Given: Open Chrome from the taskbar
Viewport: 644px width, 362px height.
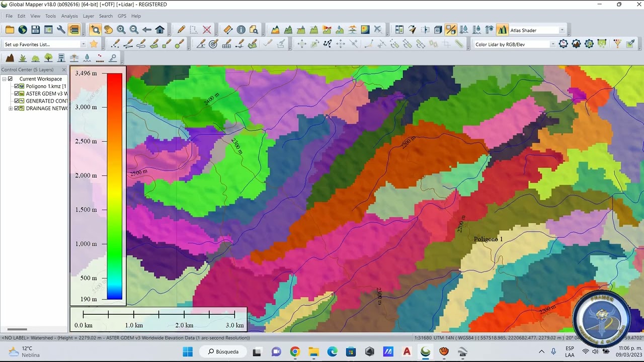Looking at the screenshot, I should [x=295, y=351].
